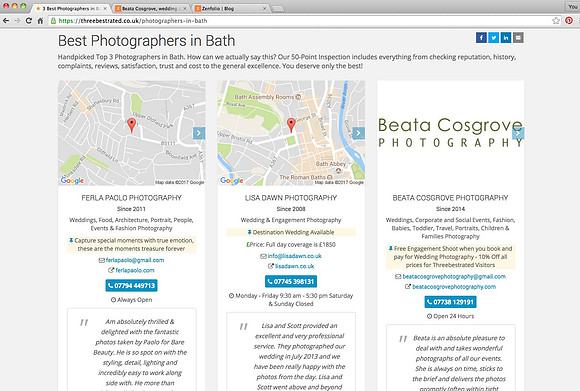Image resolution: width=580 pixels, height=391 pixels.
Task: Click the Google logo on Ferla Paolo map
Action: pos(72,181)
